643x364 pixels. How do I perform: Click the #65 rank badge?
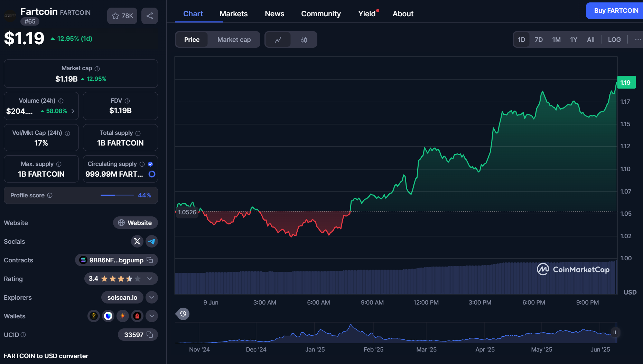tap(30, 21)
